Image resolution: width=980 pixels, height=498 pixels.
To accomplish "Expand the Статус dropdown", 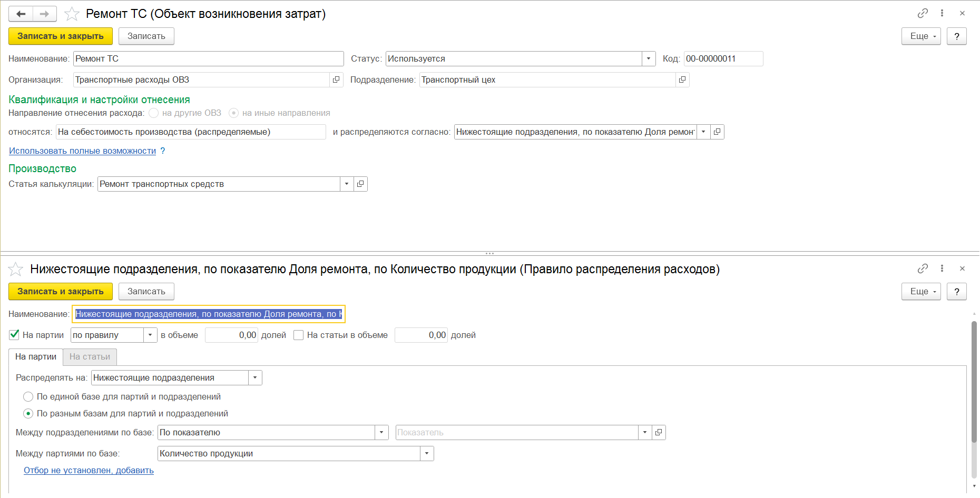I will click(649, 58).
